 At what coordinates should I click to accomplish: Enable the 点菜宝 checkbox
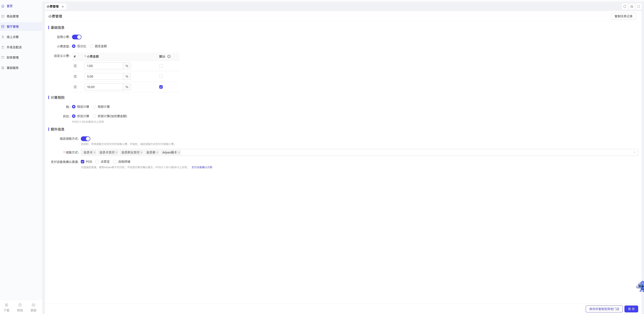[x=97, y=162]
